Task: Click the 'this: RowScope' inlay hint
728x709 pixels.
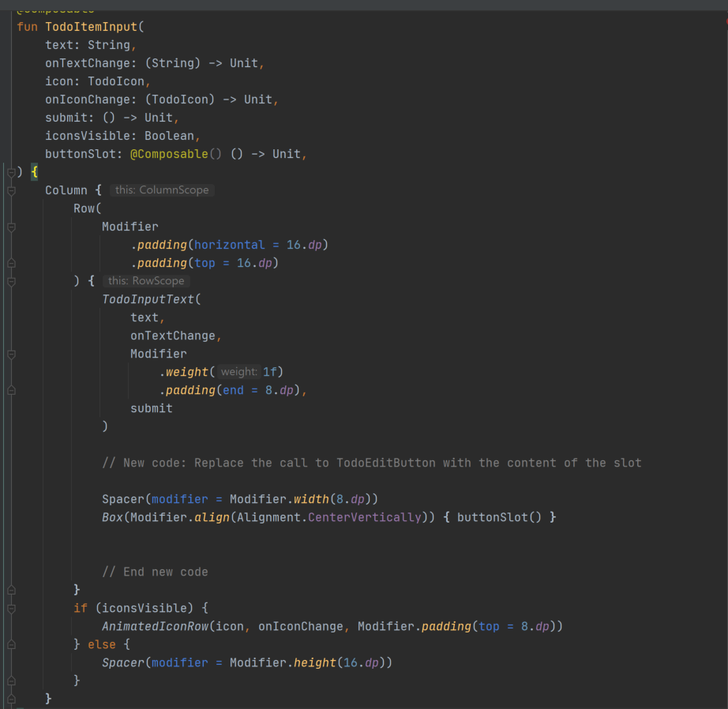Action: [x=146, y=281]
